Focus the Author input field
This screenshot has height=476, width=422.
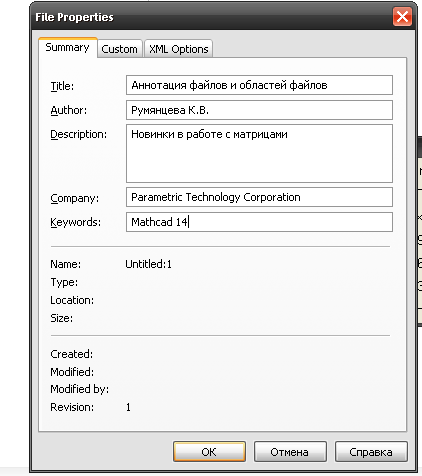coord(259,110)
